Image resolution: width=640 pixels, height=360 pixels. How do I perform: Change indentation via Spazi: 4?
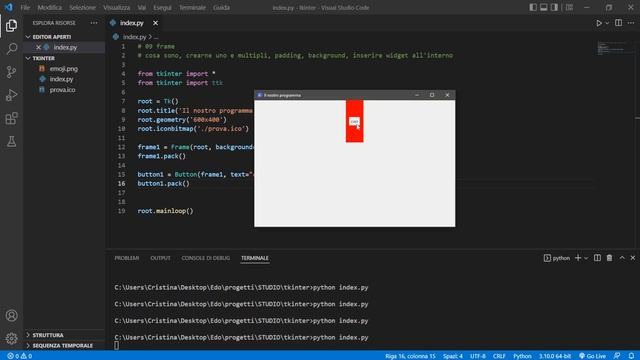453,356
